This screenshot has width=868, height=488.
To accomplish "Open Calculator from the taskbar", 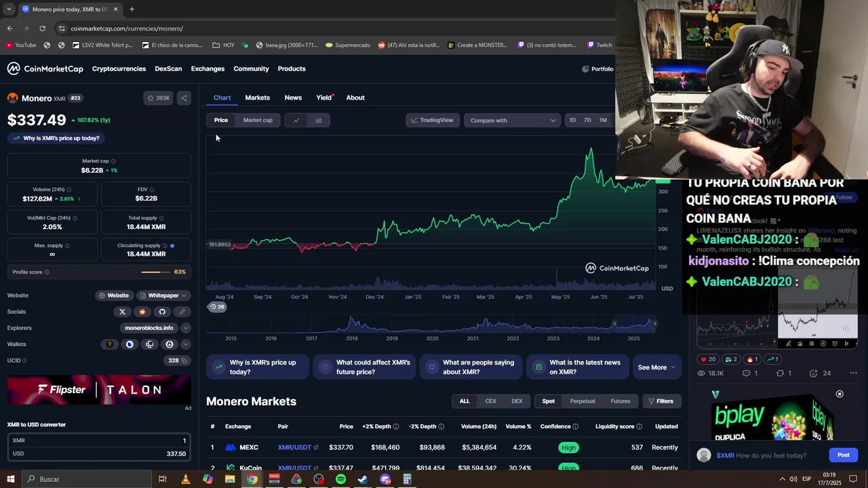I will (407, 479).
